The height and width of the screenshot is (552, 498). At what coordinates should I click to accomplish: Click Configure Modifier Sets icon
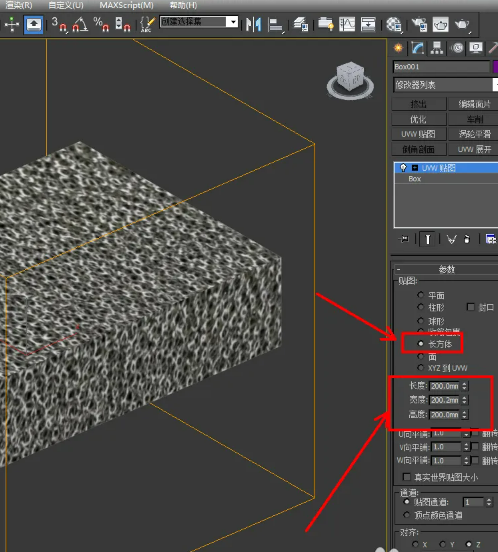491,239
